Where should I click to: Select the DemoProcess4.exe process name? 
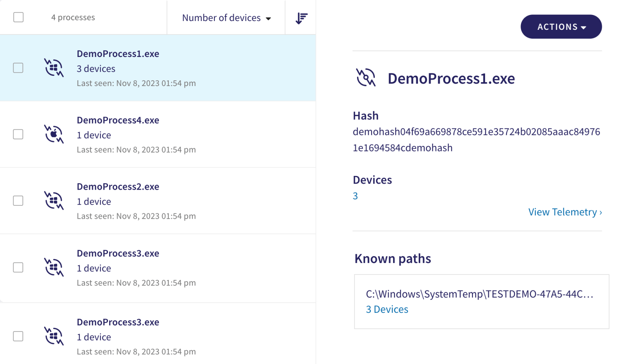(118, 120)
